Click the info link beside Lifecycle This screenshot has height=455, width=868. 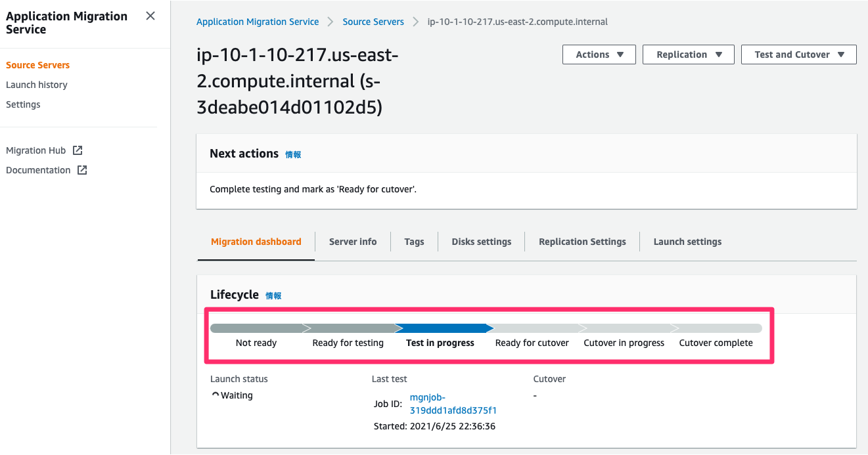273,295
